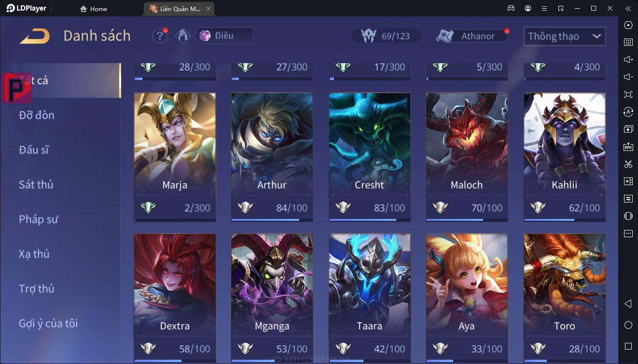The width and height of the screenshot is (638, 364).
Task: Click the volume down icon in the sidebar
Action: [x=628, y=77]
